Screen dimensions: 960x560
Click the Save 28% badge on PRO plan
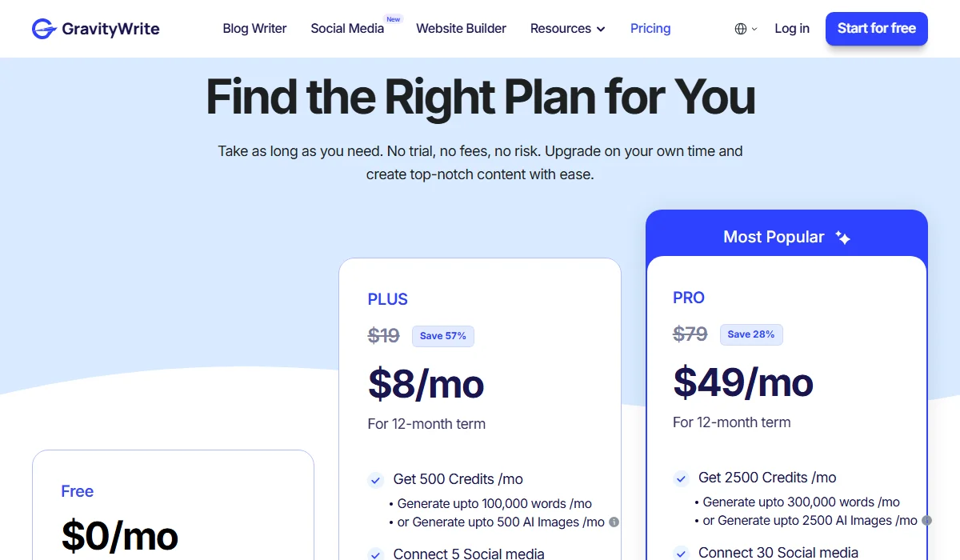[751, 334]
